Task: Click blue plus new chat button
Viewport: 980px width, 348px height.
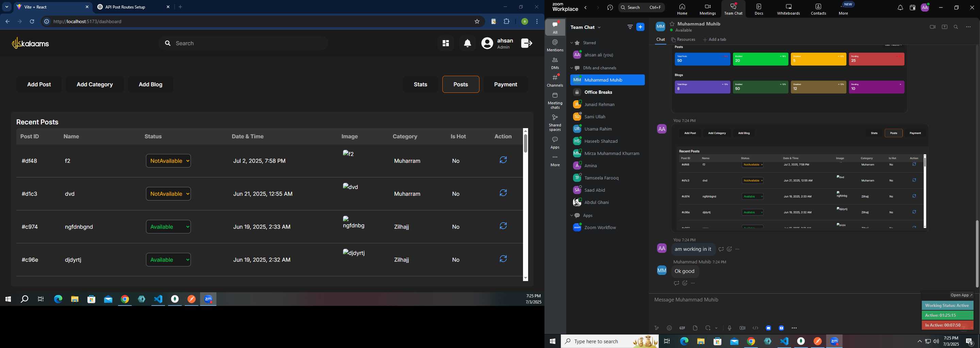Action: 641,27
